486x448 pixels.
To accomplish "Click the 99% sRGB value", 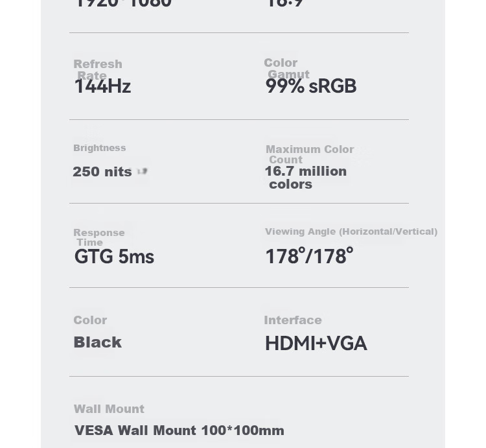I will pos(311,86).
